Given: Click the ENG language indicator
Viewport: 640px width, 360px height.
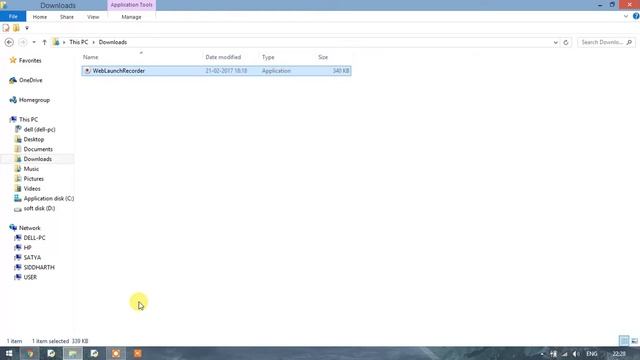Looking at the screenshot, I should 592,354.
